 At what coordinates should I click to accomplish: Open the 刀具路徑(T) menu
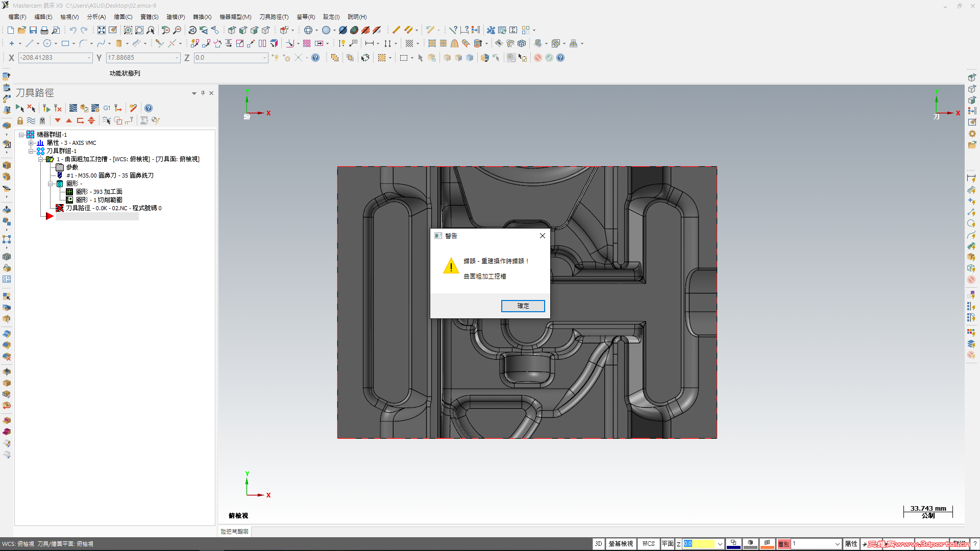pyautogui.click(x=274, y=17)
